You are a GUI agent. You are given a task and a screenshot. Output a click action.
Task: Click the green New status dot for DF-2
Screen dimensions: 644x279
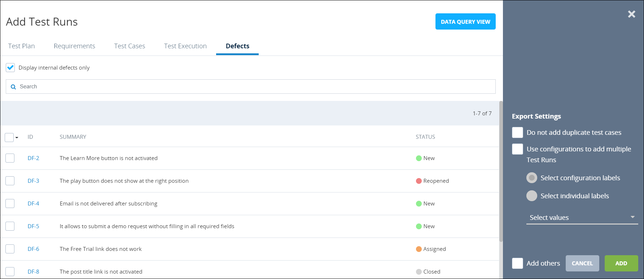[x=419, y=158]
